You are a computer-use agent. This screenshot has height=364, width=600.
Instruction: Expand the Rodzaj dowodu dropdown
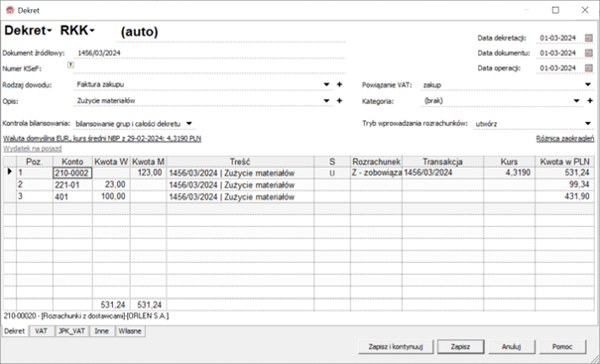point(326,84)
